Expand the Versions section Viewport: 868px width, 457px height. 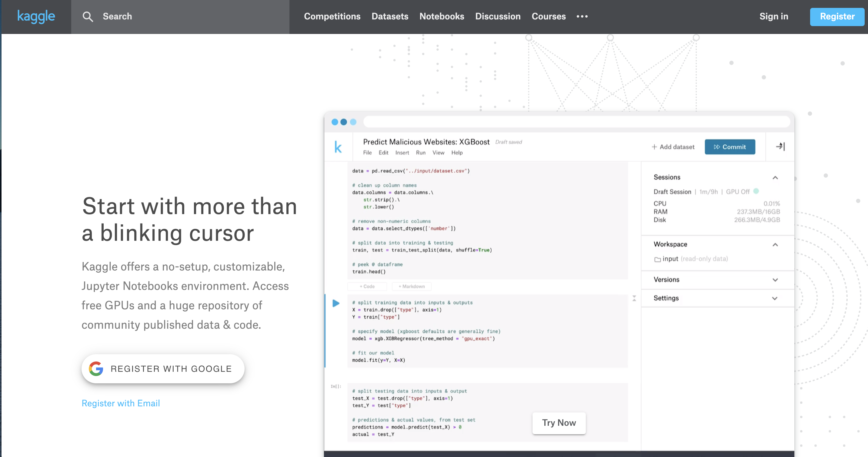[775, 280]
